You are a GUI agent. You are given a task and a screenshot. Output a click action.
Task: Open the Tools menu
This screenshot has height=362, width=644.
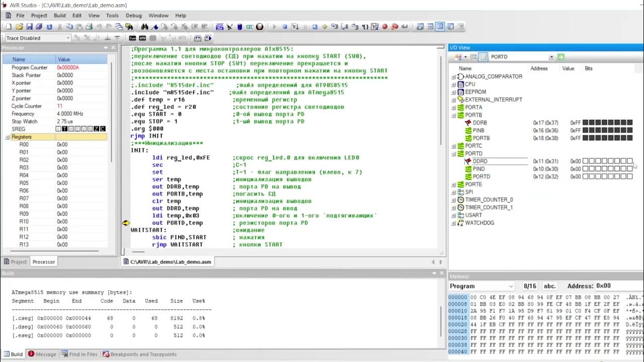click(112, 16)
